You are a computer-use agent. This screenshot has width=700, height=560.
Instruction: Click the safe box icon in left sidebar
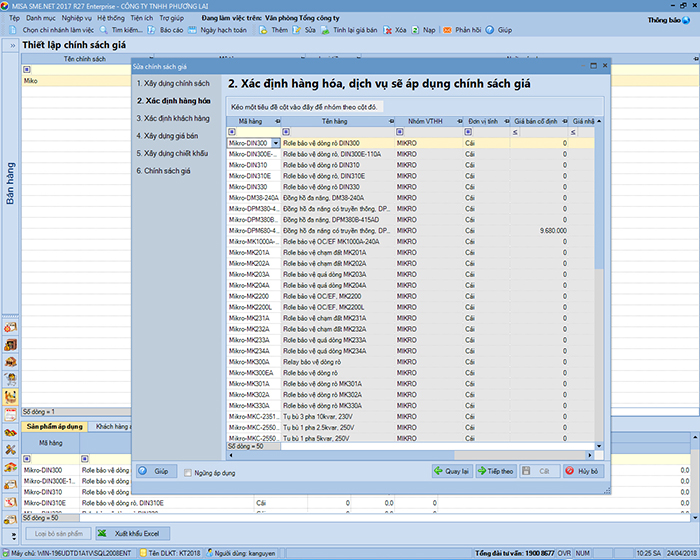tap(11, 345)
